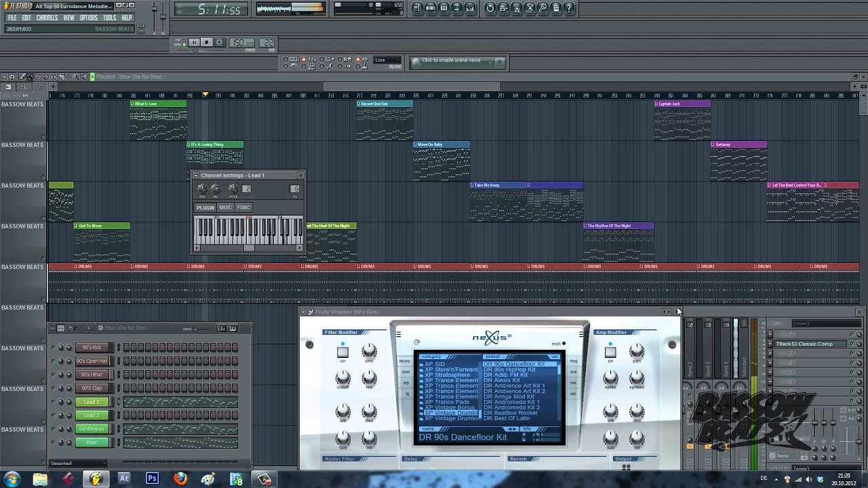868x488 pixels.
Task: Stop playback in the transport panel
Action: (207, 42)
